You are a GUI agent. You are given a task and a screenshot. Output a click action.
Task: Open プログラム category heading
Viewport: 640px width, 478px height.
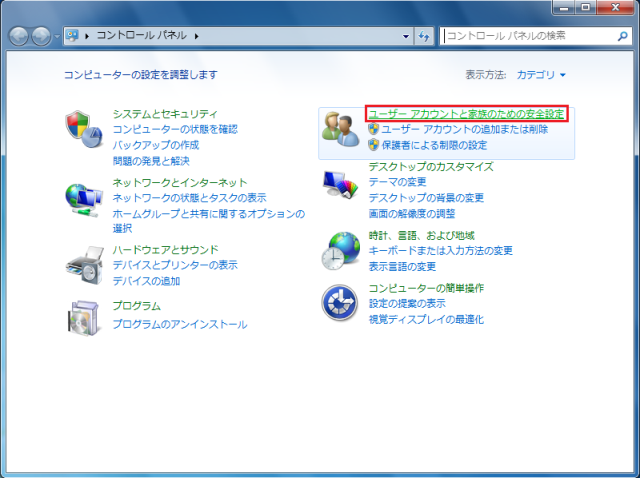[x=137, y=306]
